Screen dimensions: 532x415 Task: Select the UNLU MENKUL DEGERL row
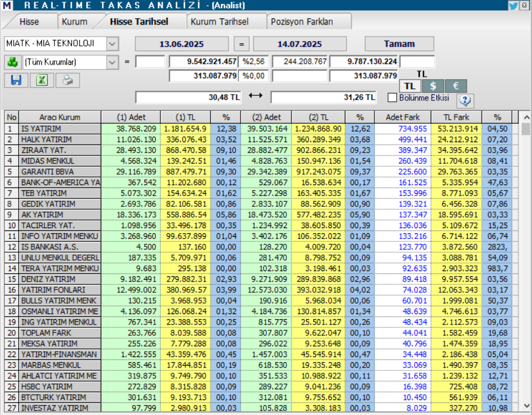point(261,258)
